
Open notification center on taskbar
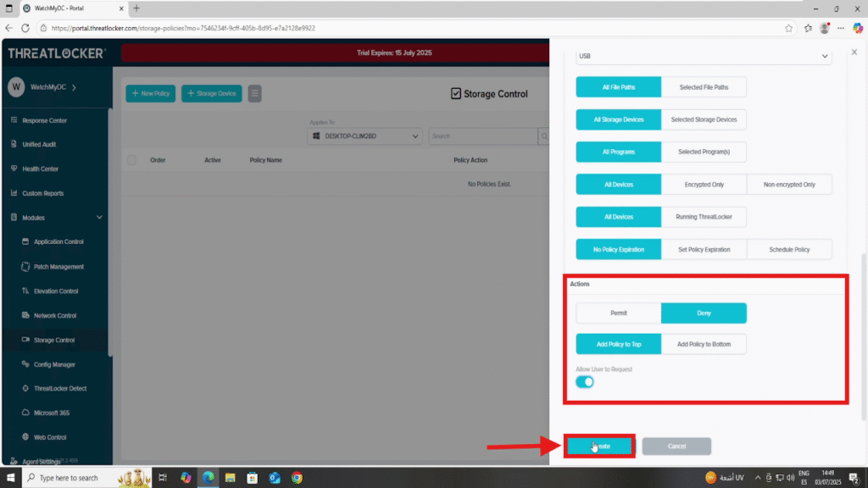tap(854, 478)
